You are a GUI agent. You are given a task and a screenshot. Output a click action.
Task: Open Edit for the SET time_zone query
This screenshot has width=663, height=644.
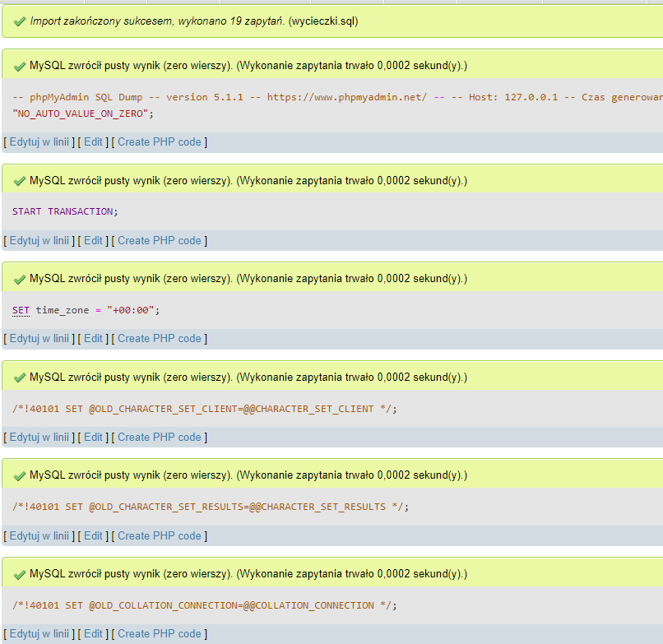94,338
